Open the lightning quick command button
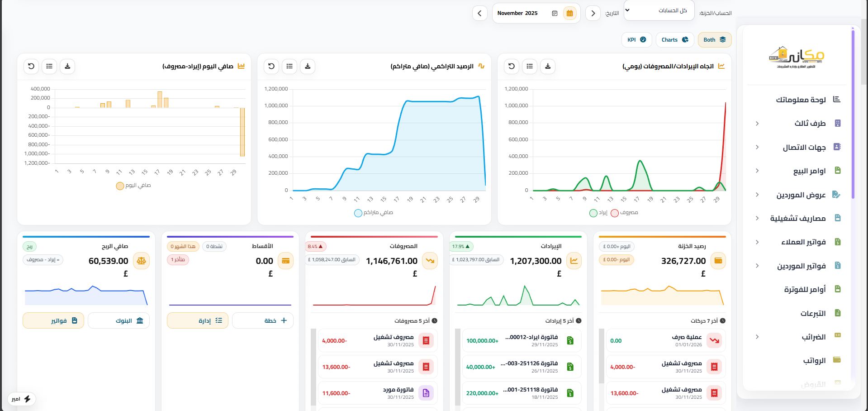 point(22,399)
